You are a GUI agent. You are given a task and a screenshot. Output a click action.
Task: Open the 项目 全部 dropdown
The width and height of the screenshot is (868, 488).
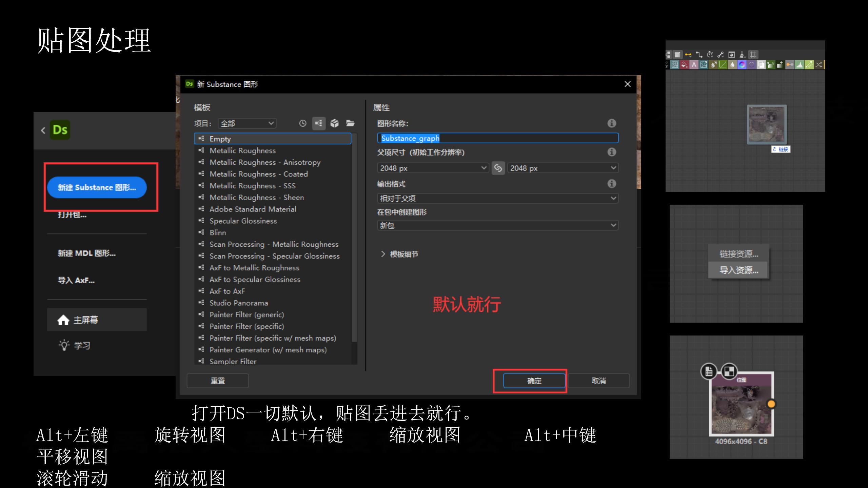247,123
